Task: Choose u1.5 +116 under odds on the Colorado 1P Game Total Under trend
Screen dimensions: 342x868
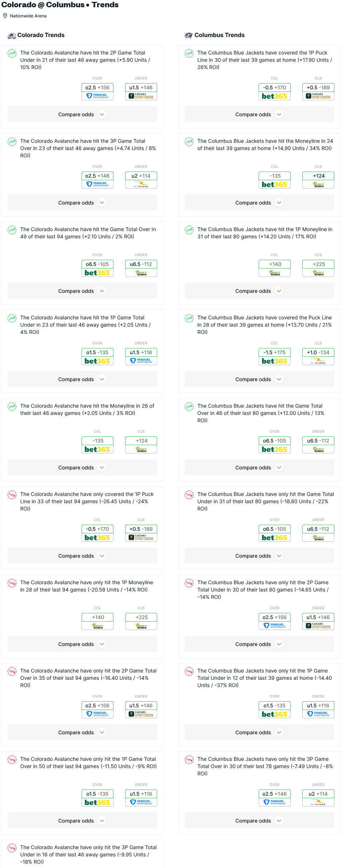Action: click(141, 352)
